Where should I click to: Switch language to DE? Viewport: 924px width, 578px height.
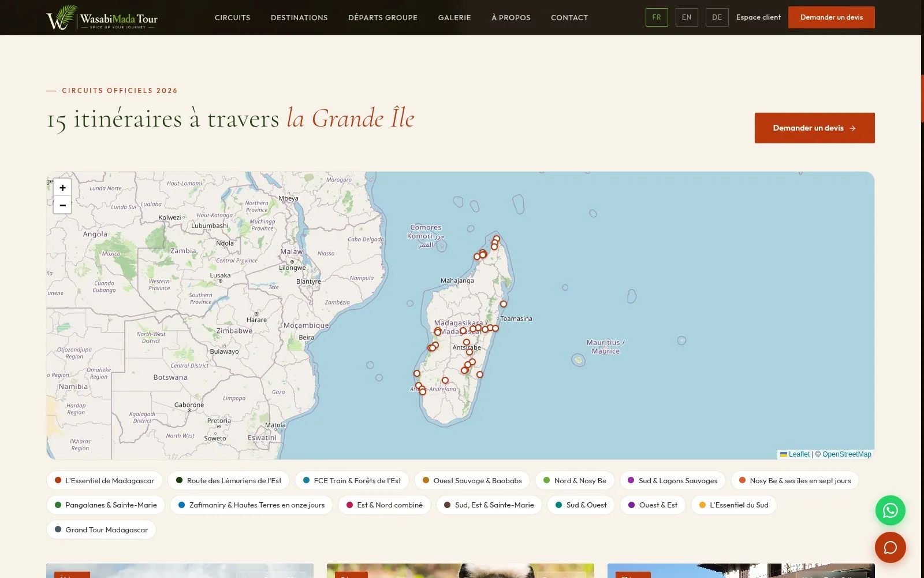click(717, 17)
